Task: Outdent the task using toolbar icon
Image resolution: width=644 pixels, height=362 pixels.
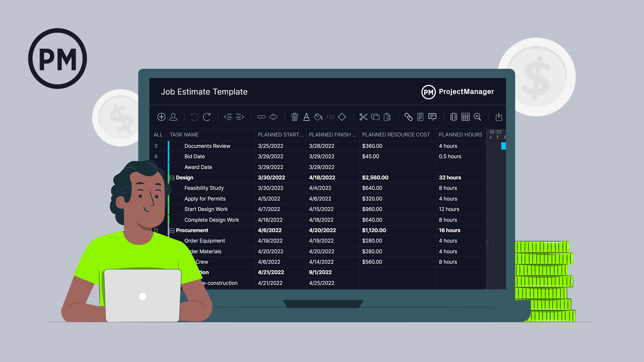Action: click(228, 117)
